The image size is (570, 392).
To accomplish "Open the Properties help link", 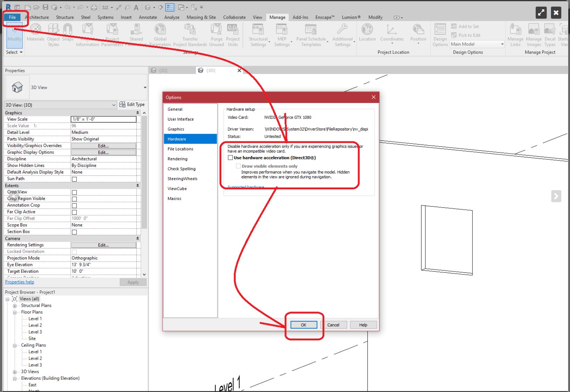I will (19, 282).
